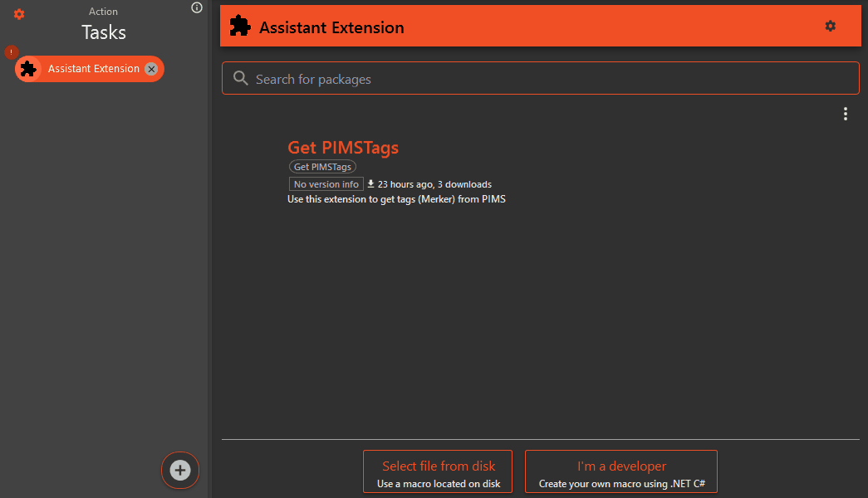Open extension settings gear in header bar
The image size is (868, 498).
click(x=830, y=26)
